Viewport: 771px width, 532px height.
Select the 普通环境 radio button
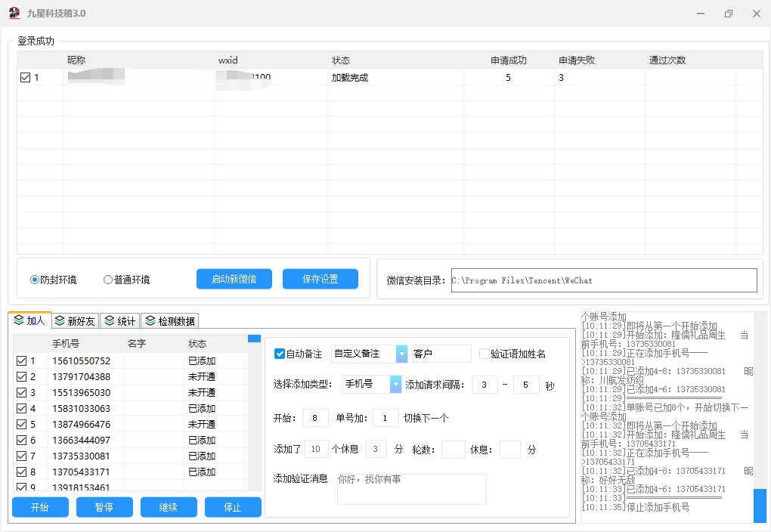pos(107,280)
